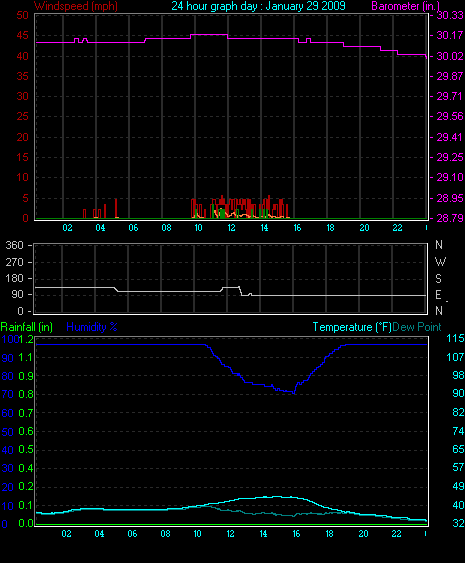Click the 360 degree wind direction label
The image size is (465, 563).
pos(14,245)
